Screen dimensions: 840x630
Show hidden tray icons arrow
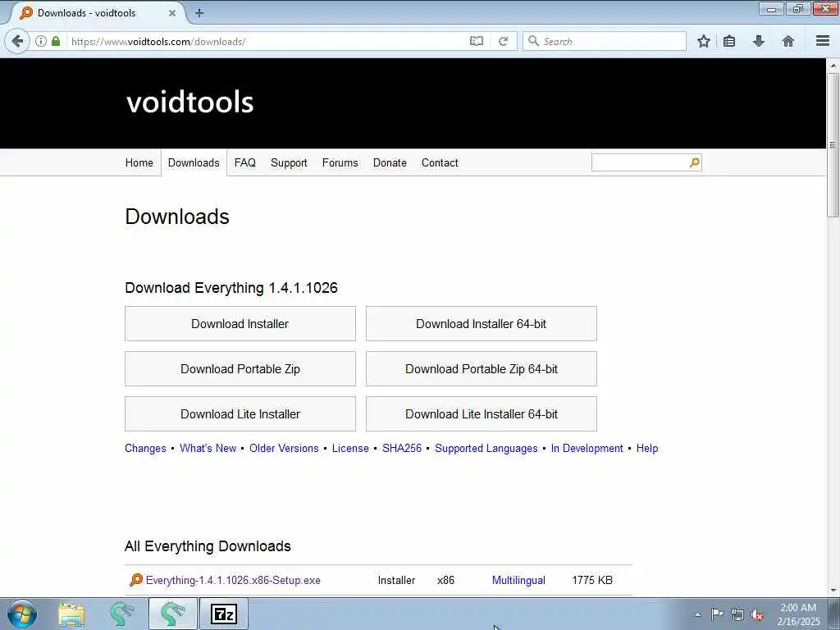(697, 615)
